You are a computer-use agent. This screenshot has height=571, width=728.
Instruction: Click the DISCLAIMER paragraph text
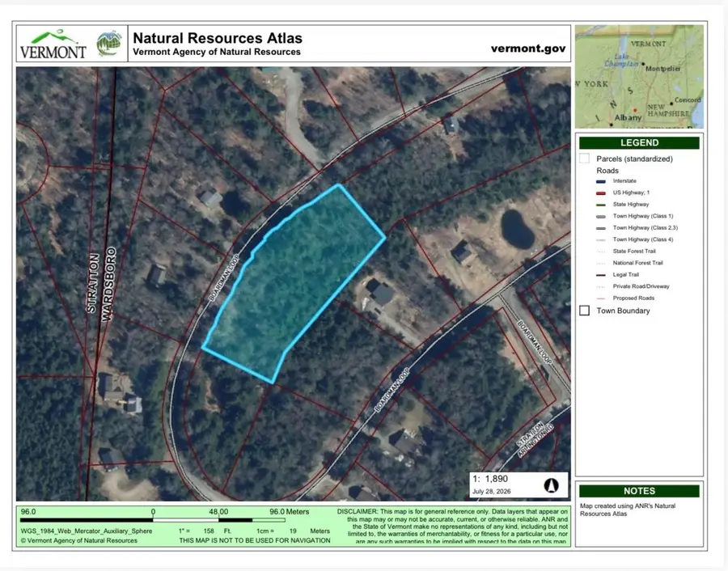[x=453, y=527]
